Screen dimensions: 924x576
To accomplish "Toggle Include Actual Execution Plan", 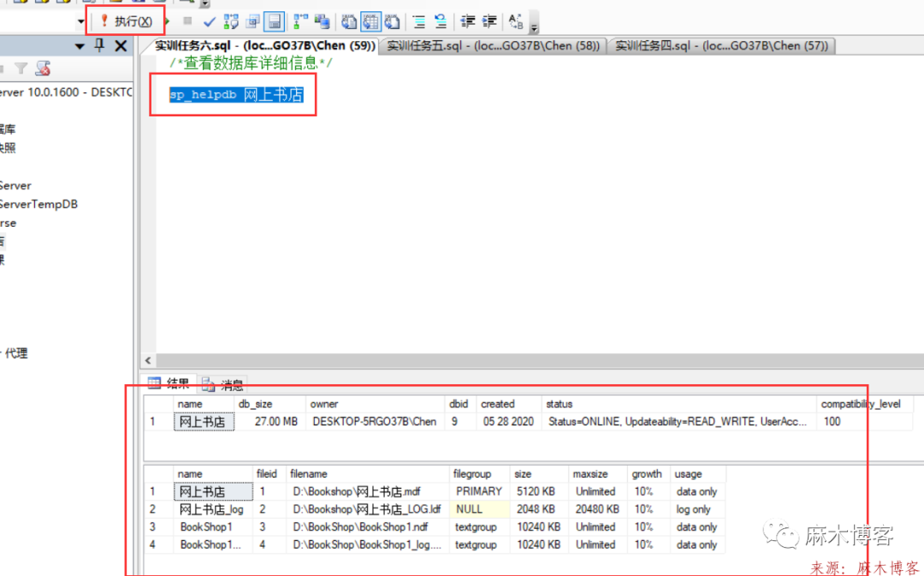I will coord(300,21).
